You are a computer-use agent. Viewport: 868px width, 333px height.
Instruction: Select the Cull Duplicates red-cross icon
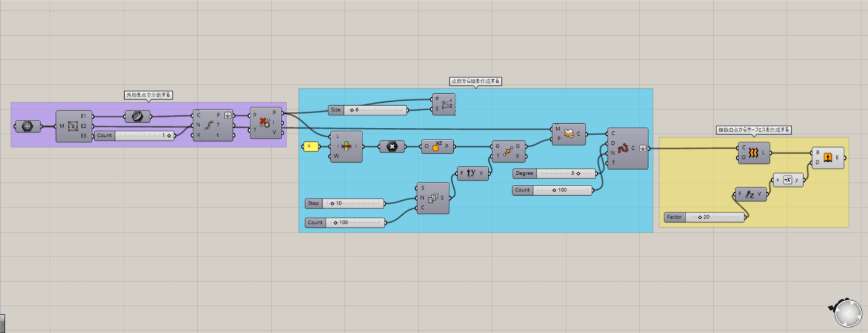click(264, 122)
